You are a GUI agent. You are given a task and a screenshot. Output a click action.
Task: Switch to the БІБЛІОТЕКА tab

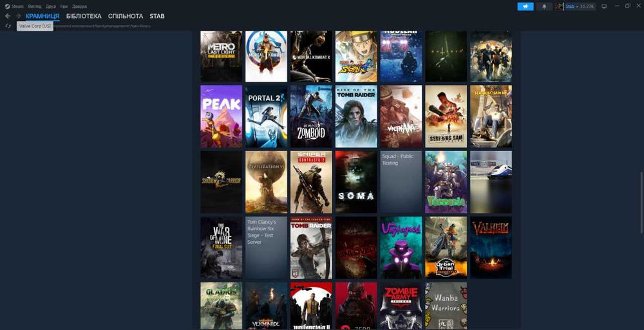click(84, 16)
